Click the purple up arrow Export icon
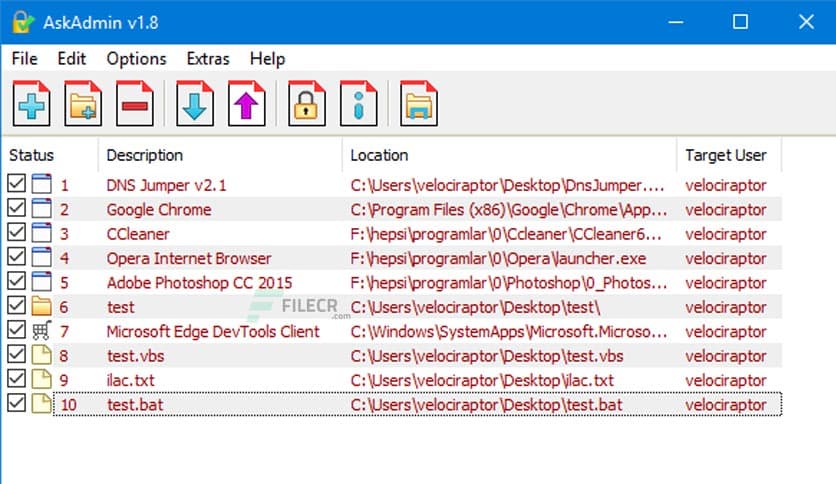Image resolution: width=836 pixels, height=484 pixels. pyautogui.click(x=246, y=103)
